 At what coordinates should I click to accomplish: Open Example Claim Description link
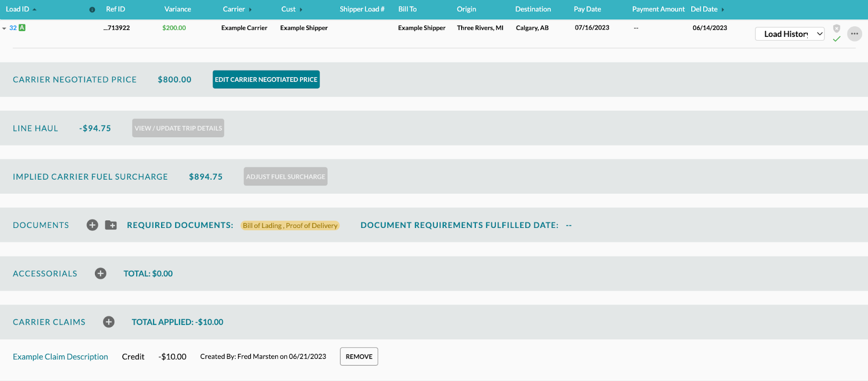click(x=60, y=357)
